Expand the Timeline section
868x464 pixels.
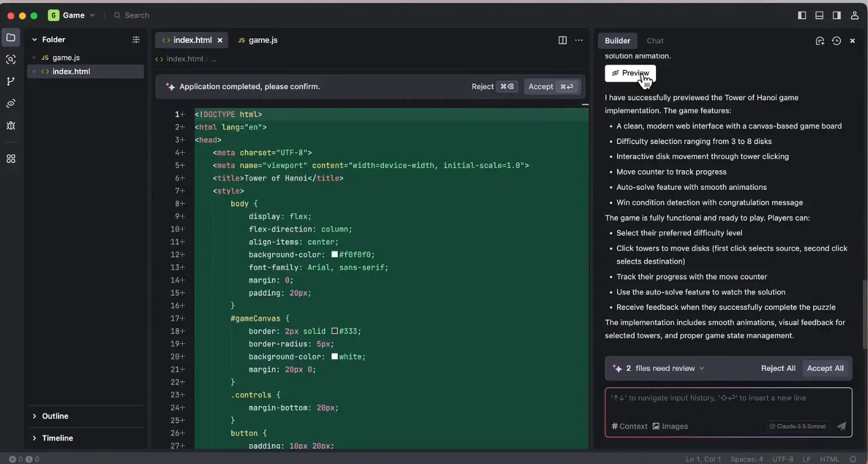coord(57,438)
